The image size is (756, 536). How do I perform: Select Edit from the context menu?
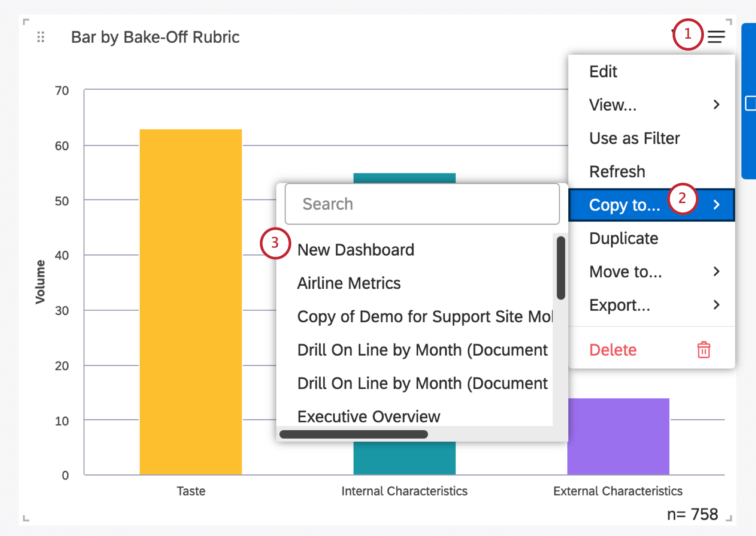(x=603, y=71)
